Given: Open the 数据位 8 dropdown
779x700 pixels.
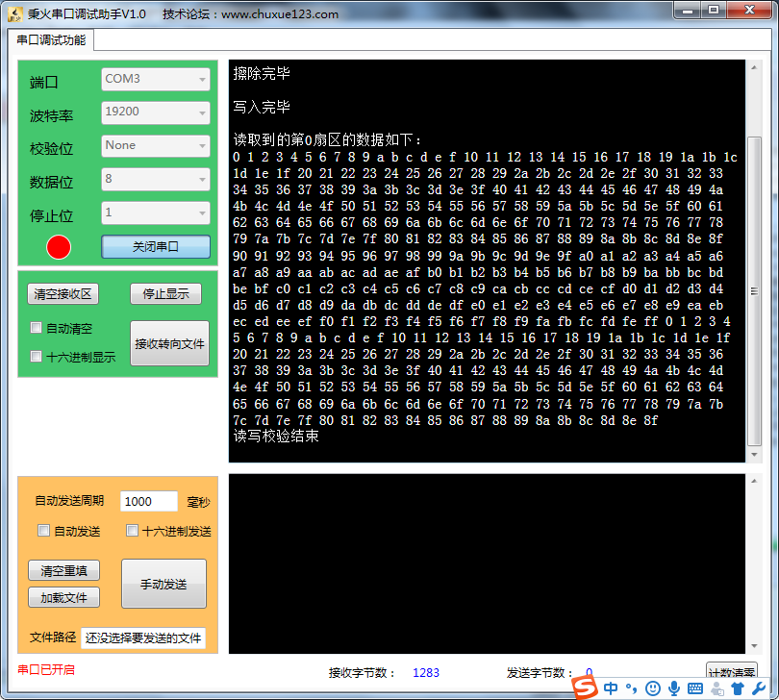Looking at the screenshot, I should pyautogui.click(x=156, y=179).
